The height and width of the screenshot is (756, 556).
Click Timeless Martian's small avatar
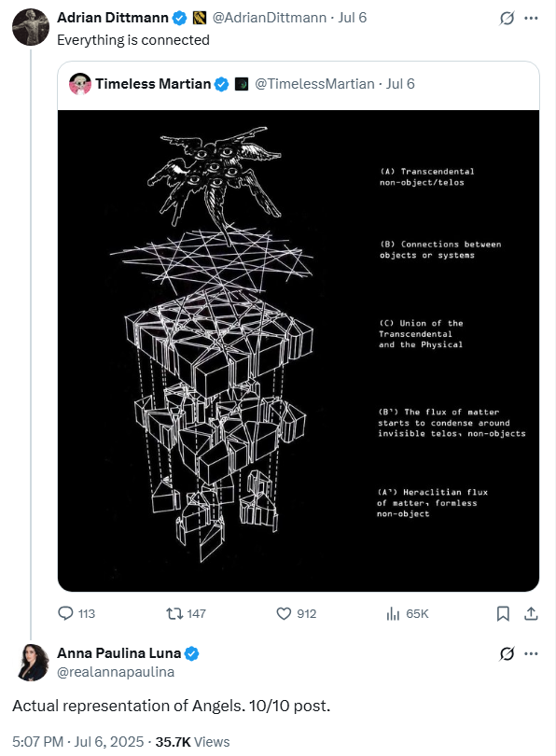80,84
